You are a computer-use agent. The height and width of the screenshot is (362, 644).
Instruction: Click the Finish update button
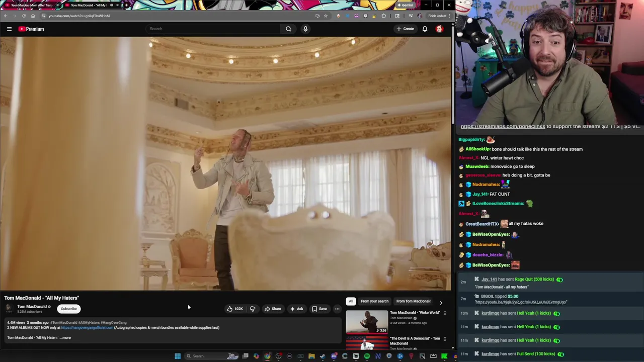[437, 16]
